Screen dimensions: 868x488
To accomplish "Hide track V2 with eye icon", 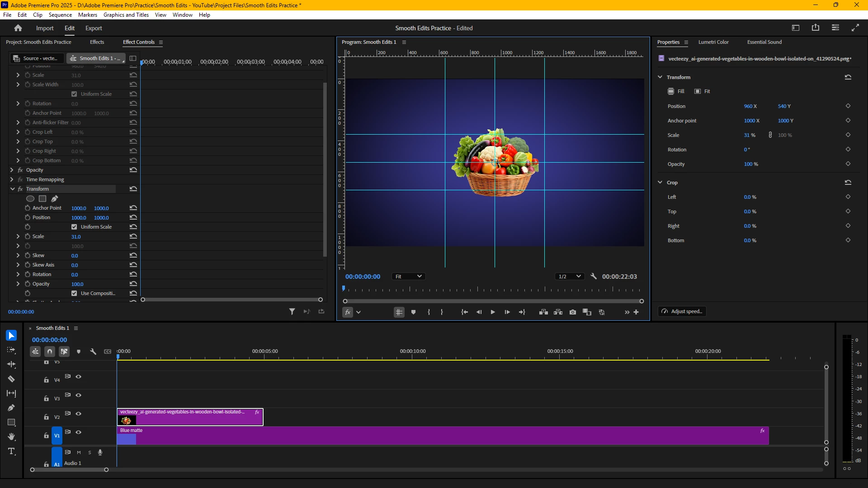I will 79,413.
